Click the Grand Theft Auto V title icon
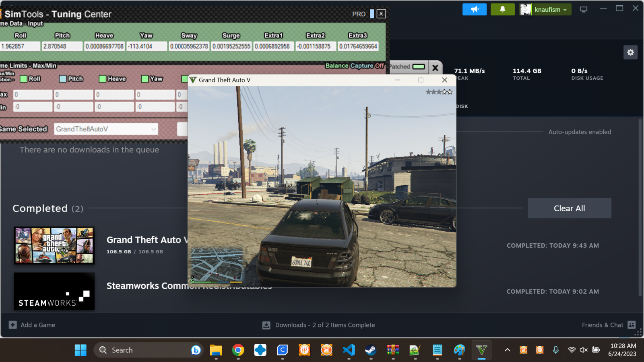 (x=193, y=80)
